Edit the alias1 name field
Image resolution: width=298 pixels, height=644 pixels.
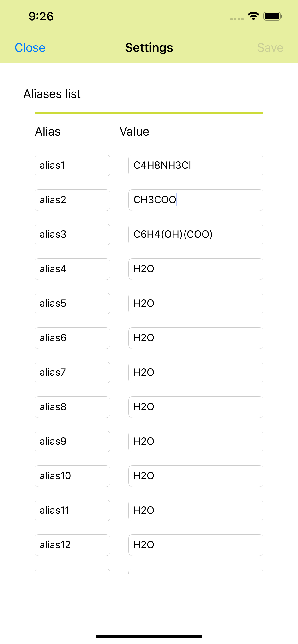(72, 166)
